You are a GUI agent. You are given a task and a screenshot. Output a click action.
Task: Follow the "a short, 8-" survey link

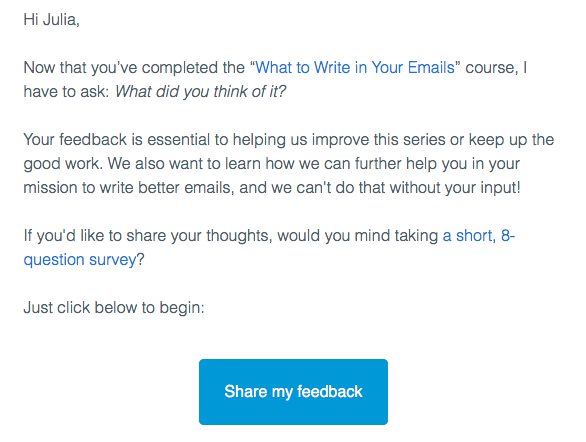[479, 236]
